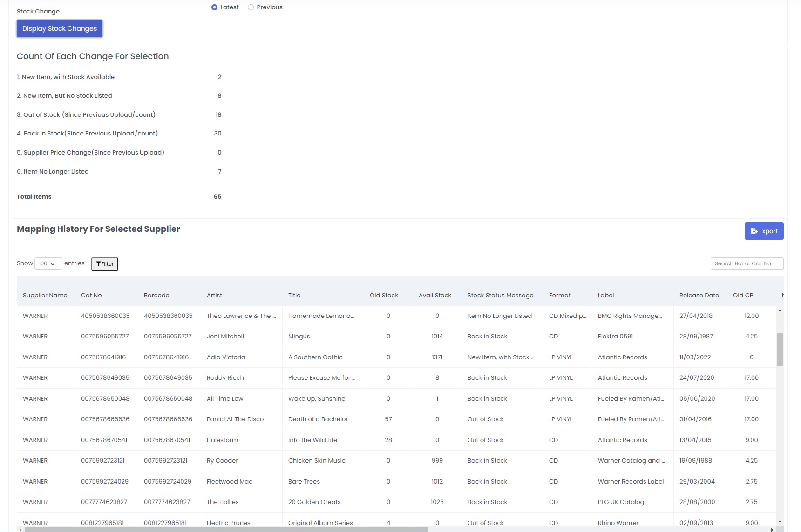This screenshot has height=532, width=801.
Task: Select the Latest radio option
Action: pyautogui.click(x=214, y=7)
